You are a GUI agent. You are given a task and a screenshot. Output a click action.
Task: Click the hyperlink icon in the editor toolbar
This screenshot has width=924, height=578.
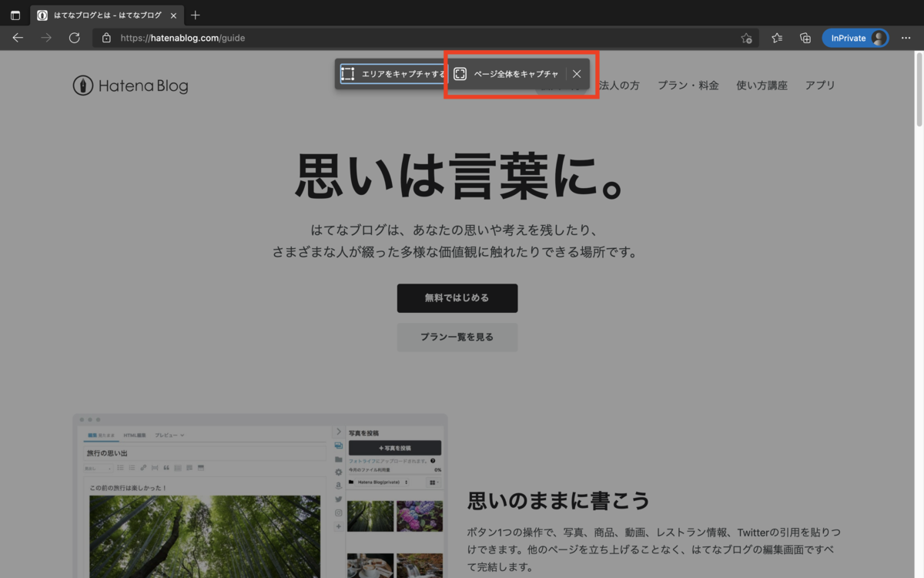tap(142, 468)
